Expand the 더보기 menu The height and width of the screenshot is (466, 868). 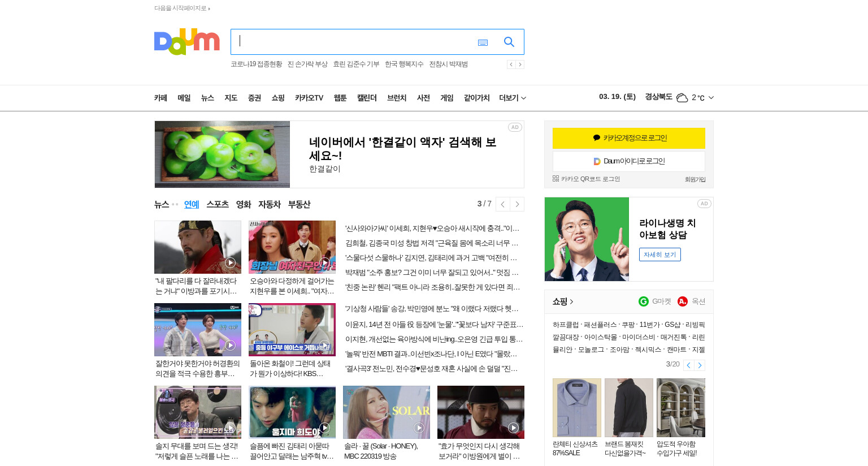click(x=513, y=98)
